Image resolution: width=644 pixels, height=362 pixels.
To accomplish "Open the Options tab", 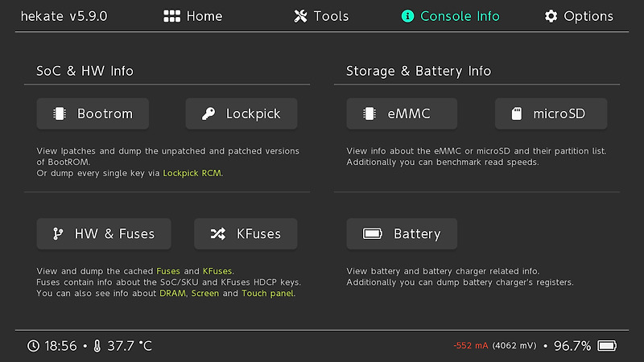I will pyautogui.click(x=579, y=16).
